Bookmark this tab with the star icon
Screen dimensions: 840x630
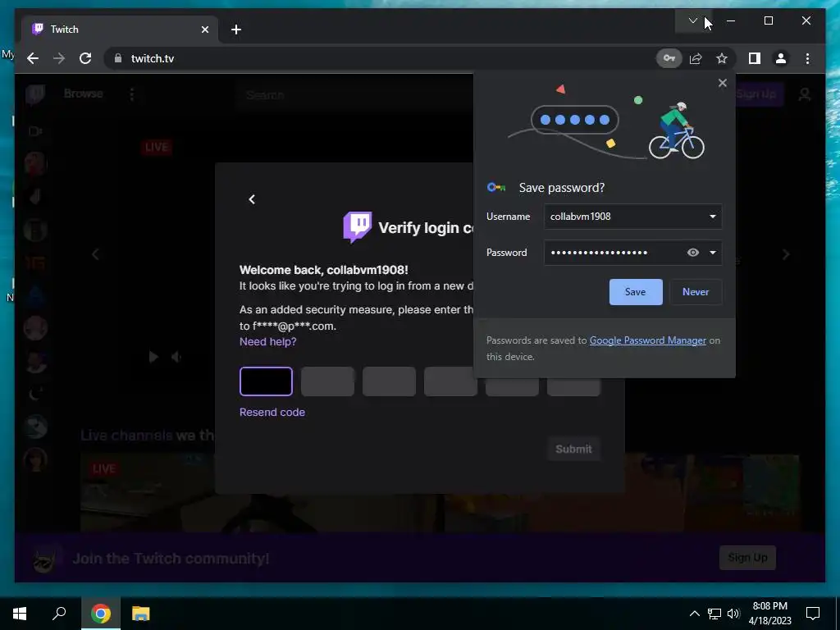pyautogui.click(x=722, y=58)
